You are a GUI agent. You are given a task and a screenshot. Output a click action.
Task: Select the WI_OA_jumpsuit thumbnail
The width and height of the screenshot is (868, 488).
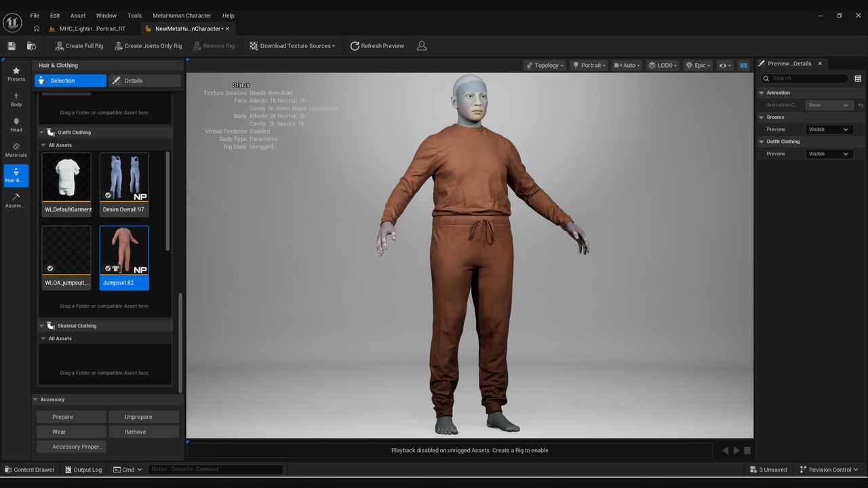66,258
